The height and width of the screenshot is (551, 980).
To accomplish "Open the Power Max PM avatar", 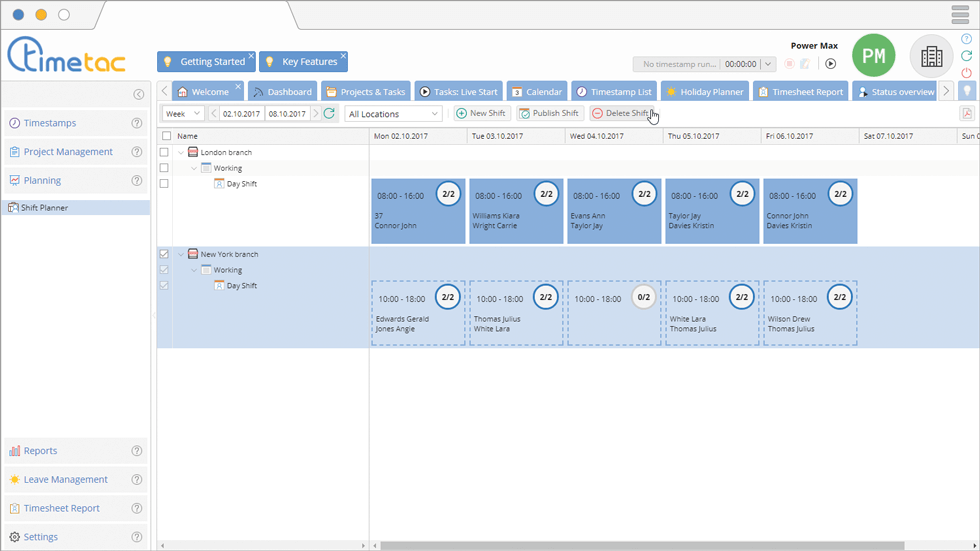I will coord(873,57).
